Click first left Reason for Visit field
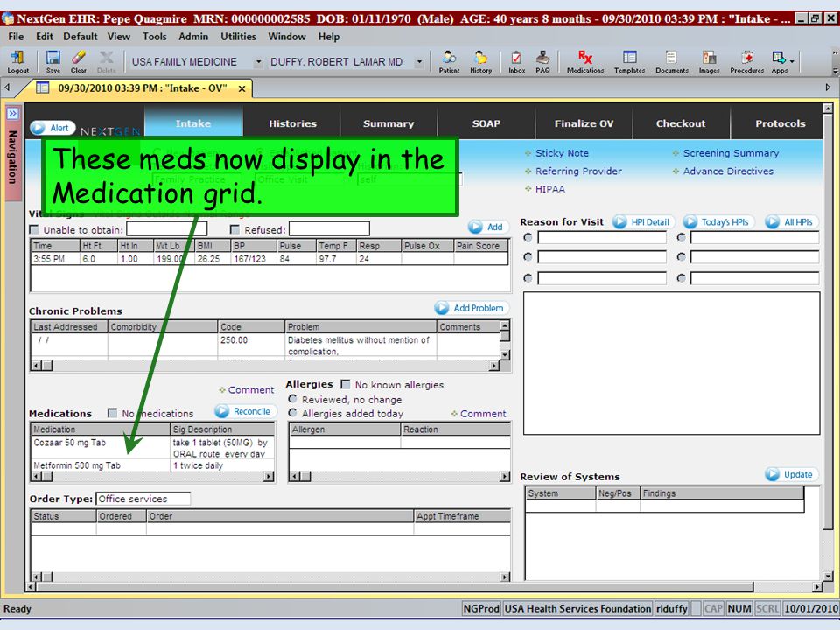 click(x=602, y=237)
